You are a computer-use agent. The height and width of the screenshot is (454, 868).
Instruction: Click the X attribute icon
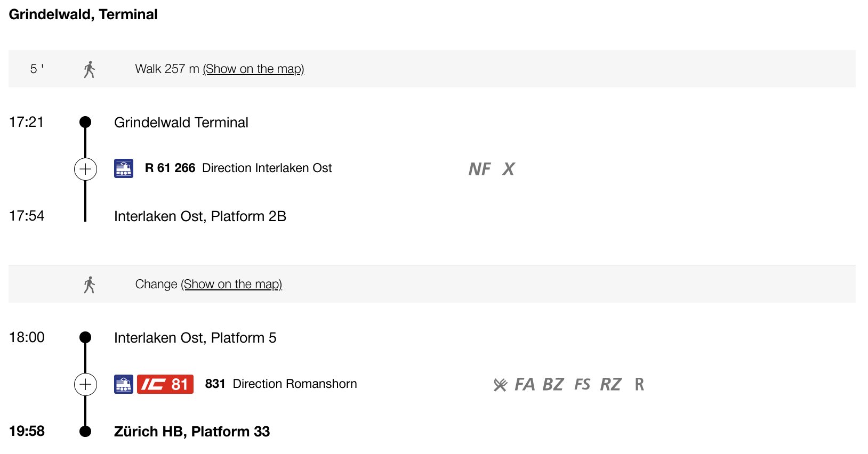tap(509, 169)
